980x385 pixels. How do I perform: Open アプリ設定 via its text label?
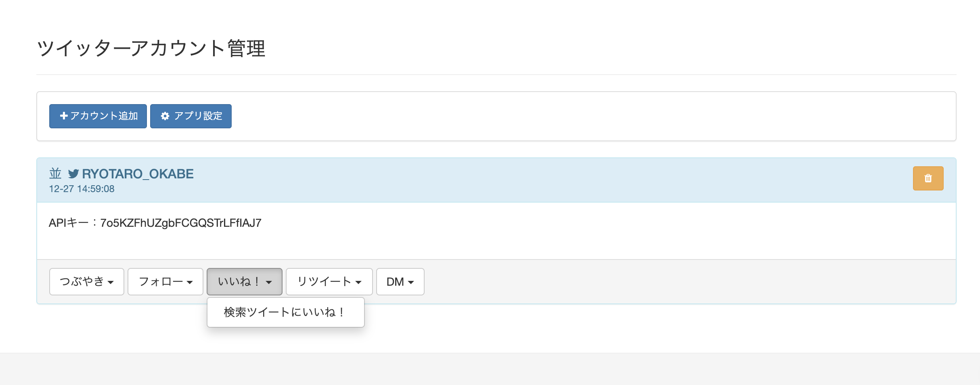tap(198, 116)
